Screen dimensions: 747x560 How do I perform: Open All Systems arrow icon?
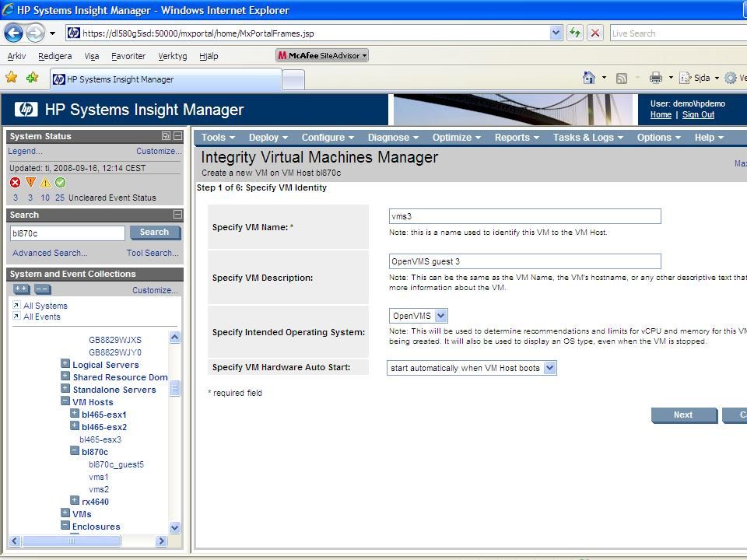[x=16, y=305]
